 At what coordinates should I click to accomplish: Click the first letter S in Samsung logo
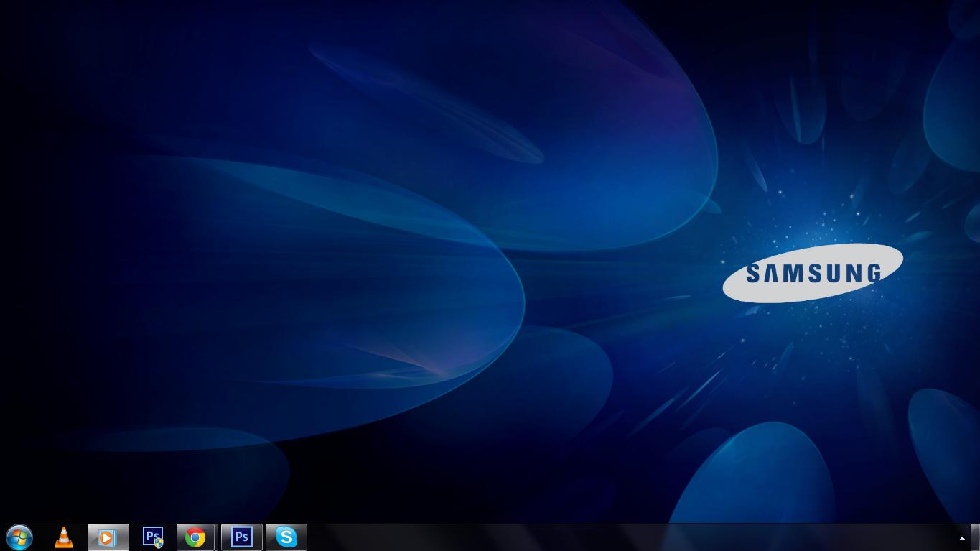[x=753, y=274]
